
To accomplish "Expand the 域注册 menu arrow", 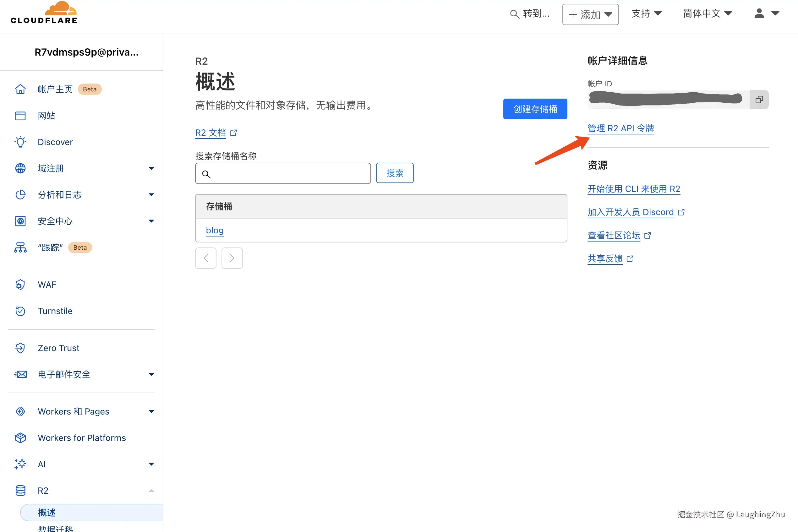I will (x=151, y=168).
